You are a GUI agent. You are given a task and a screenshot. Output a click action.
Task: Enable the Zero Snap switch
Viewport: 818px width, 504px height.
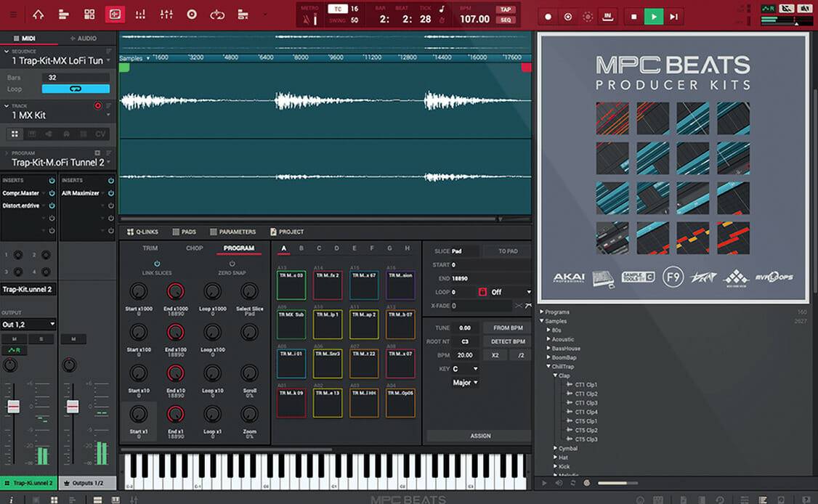click(232, 264)
